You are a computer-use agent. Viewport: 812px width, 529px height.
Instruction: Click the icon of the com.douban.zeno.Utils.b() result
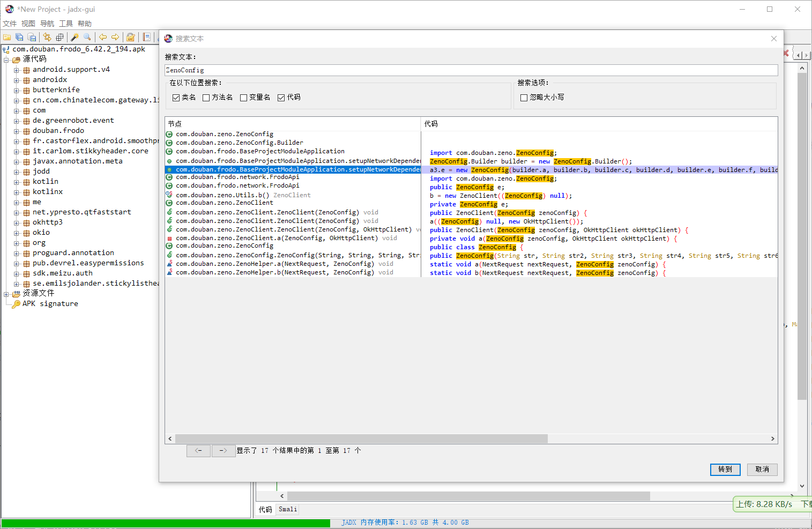(169, 195)
